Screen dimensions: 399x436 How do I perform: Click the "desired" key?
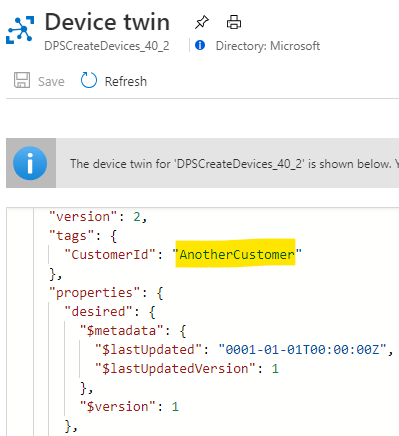[x=99, y=312]
